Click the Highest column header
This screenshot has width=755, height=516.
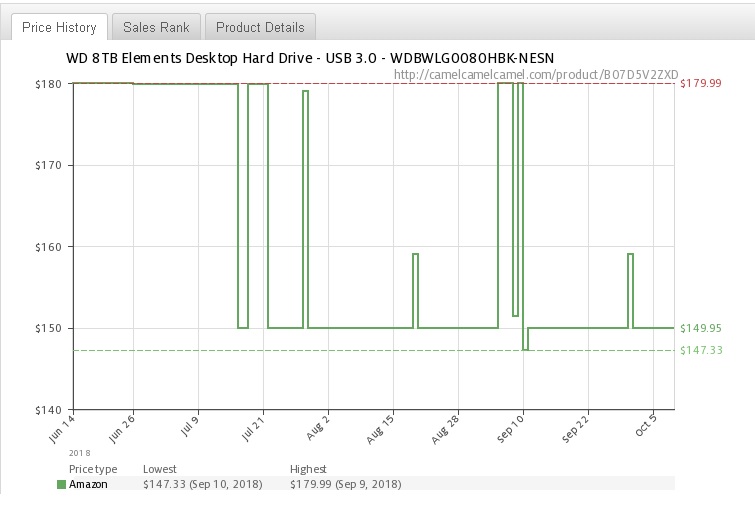click(x=308, y=469)
